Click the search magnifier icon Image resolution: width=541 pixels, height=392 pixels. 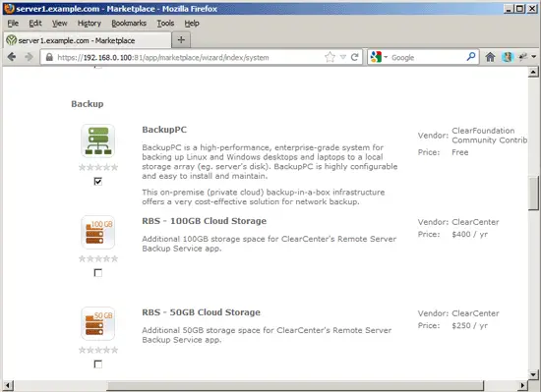pos(470,57)
